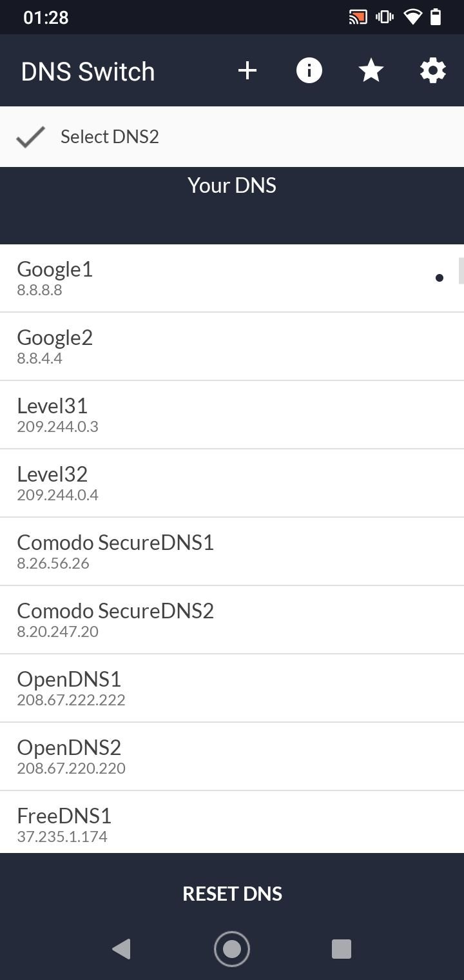Open the info icon in toolbar
This screenshot has width=464, height=980.
pos(309,71)
